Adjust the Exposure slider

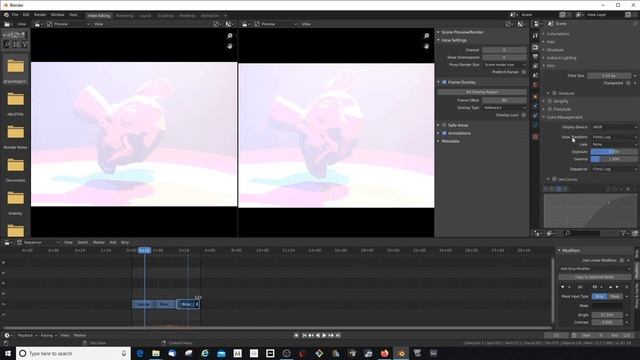tap(614, 152)
